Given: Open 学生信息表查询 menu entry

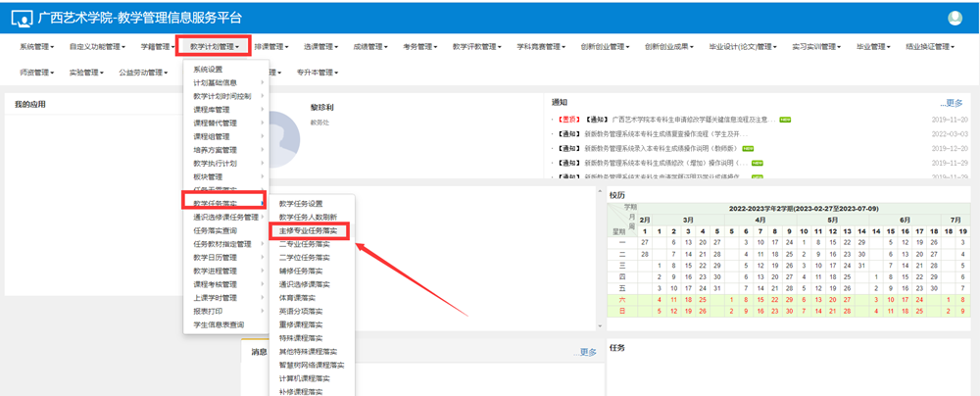Looking at the screenshot, I should click(219, 324).
